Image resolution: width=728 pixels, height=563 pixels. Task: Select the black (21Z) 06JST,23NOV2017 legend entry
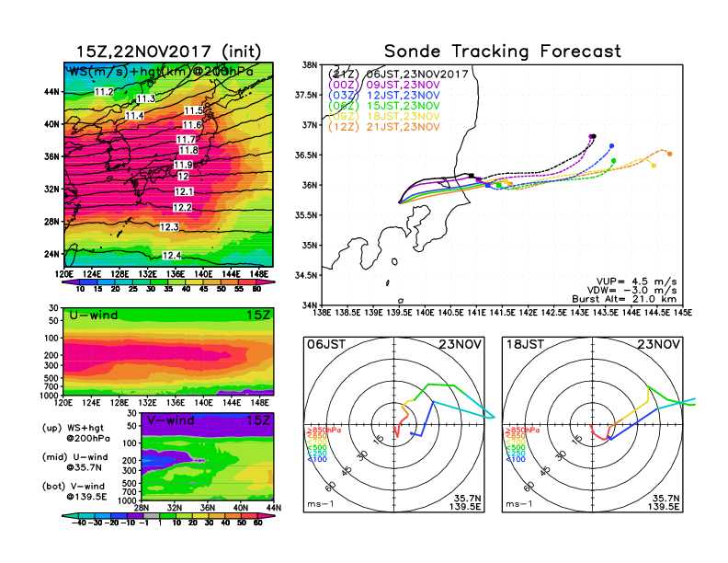(x=398, y=74)
